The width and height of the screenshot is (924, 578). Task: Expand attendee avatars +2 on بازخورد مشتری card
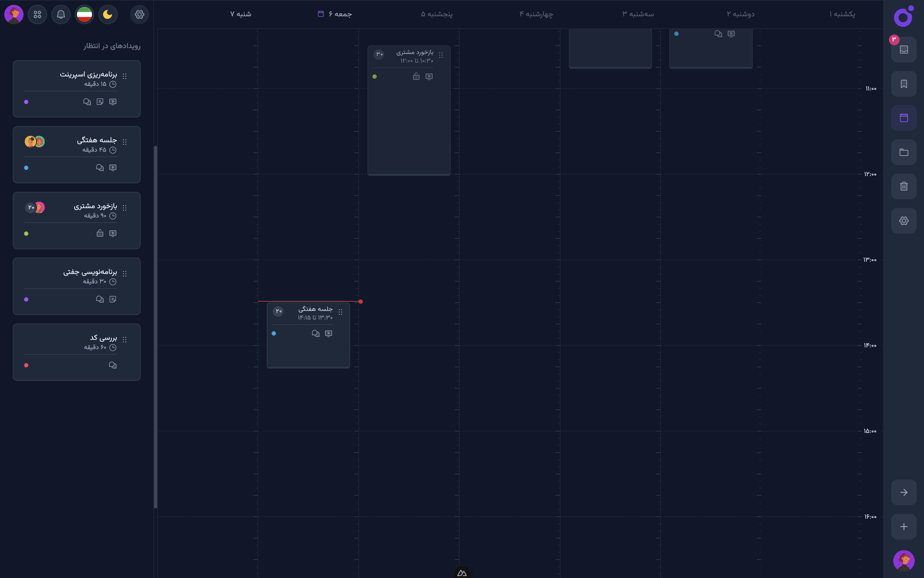[31, 207]
